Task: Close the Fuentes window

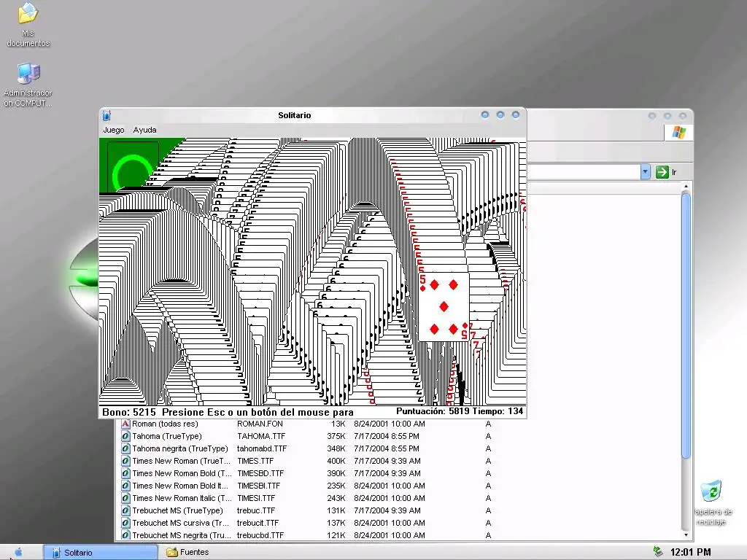Action: pos(683,116)
